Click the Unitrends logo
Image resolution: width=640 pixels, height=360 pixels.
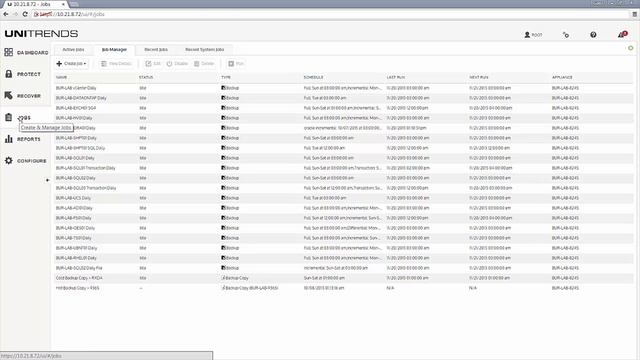point(41,34)
